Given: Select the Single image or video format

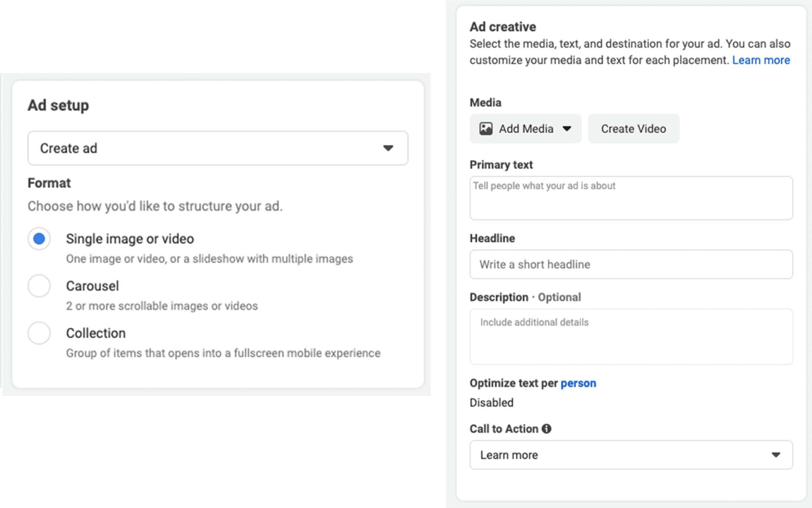Looking at the screenshot, I should pyautogui.click(x=39, y=238).
